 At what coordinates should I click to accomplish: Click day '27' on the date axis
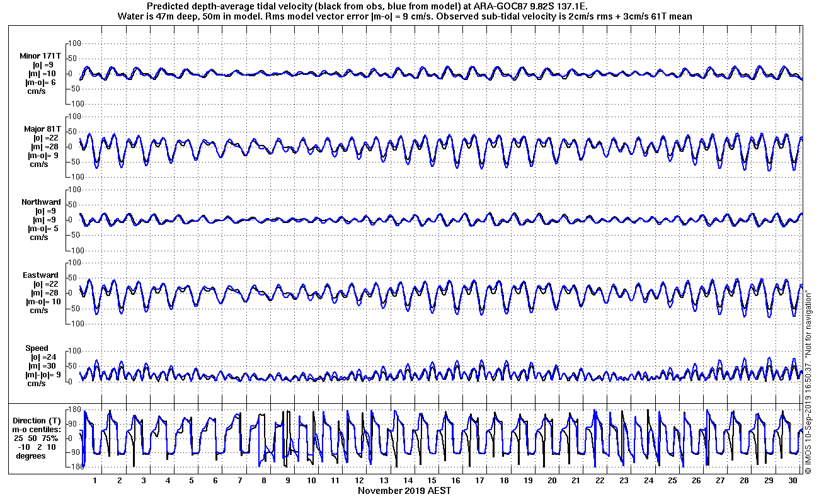pyautogui.click(x=720, y=480)
